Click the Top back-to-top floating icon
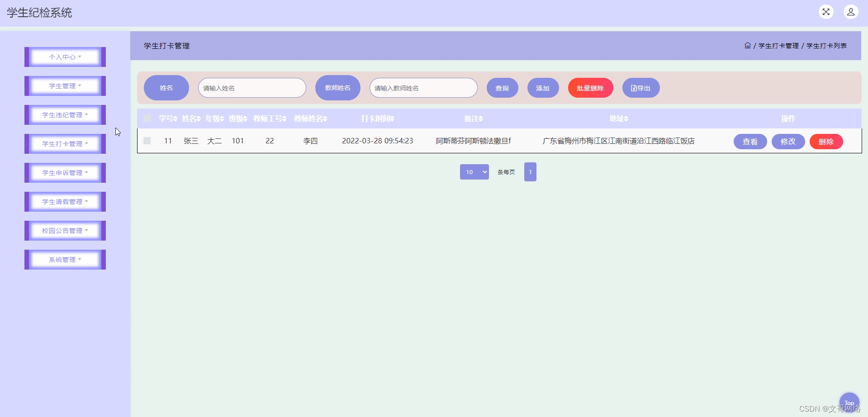This screenshot has height=417, width=868. click(x=849, y=402)
